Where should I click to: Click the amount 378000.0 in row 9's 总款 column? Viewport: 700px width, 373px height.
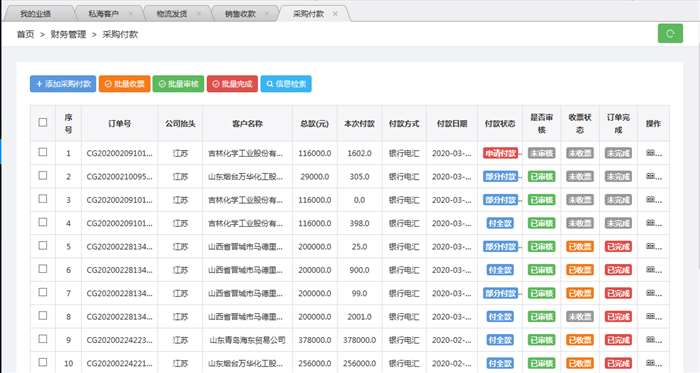click(x=315, y=340)
